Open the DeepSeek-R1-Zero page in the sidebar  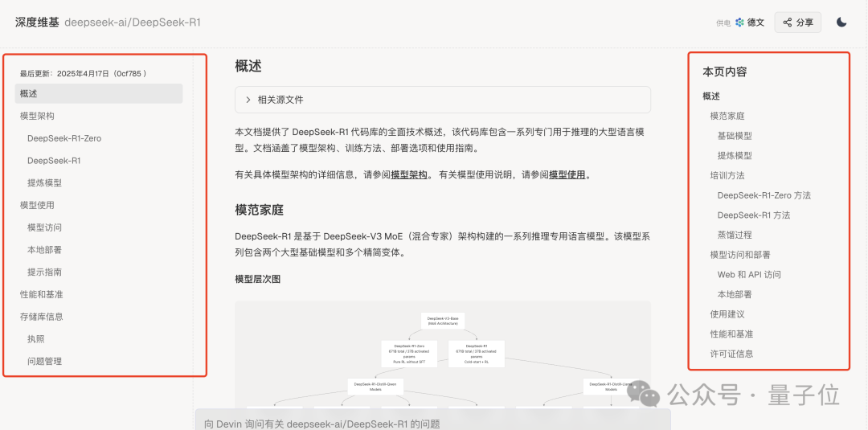pyautogui.click(x=64, y=138)
